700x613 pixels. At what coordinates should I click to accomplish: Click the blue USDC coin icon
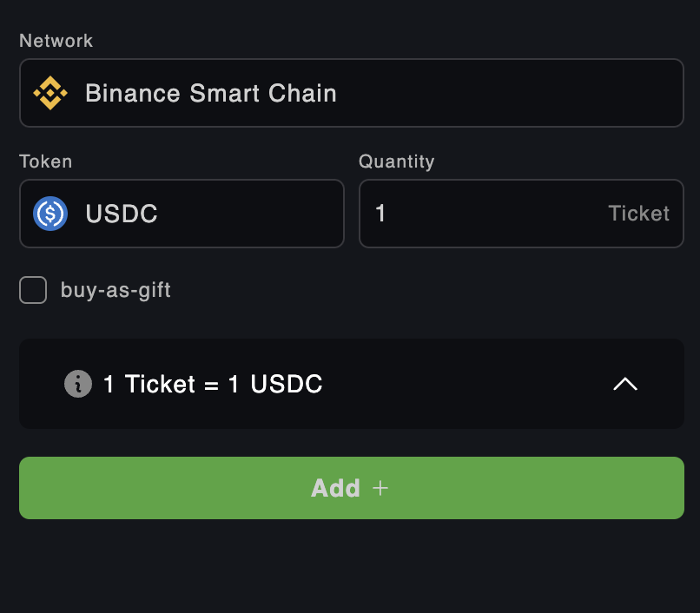(x=50, y=214)
